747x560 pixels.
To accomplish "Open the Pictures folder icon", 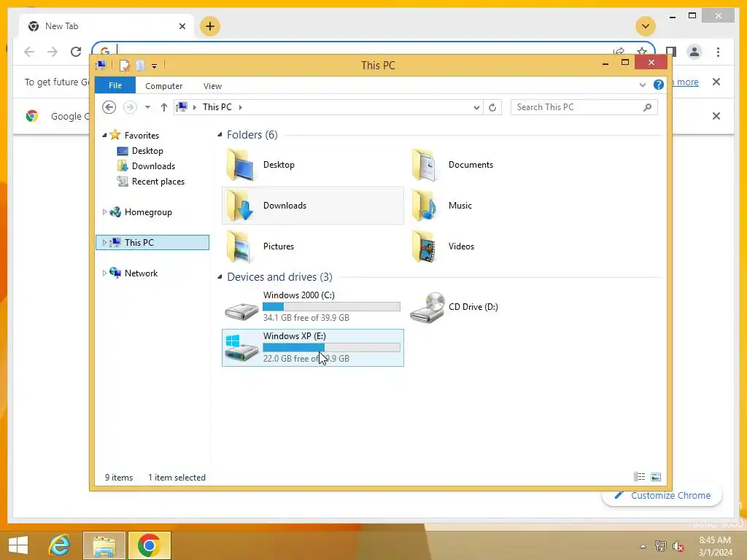I will pos(239,246).
